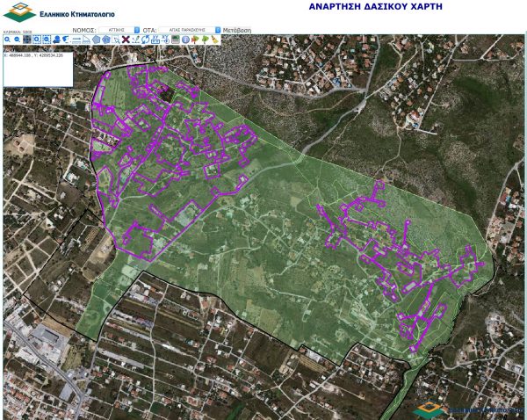The height and width of the screenshot is (420, 527).
Task: Activate the measure distance ruler tool
Action: click(x=76, y=40)
